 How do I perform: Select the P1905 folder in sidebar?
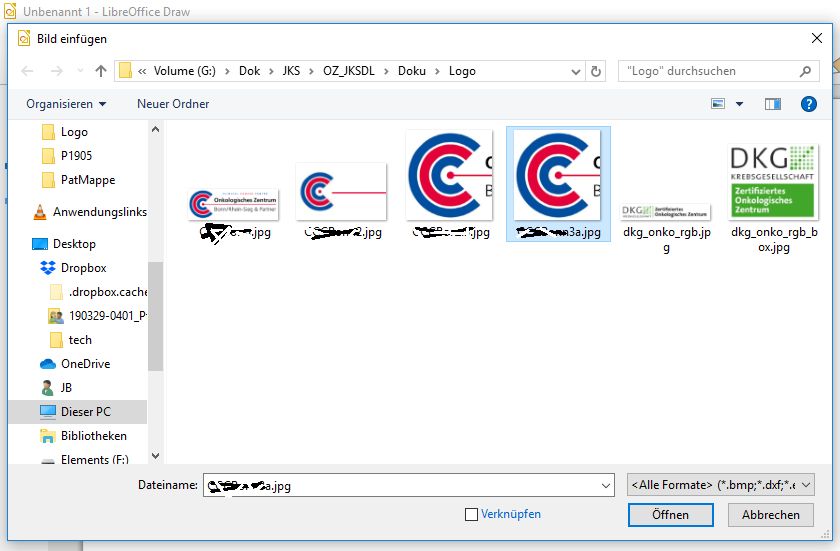[x=66, y=156]
